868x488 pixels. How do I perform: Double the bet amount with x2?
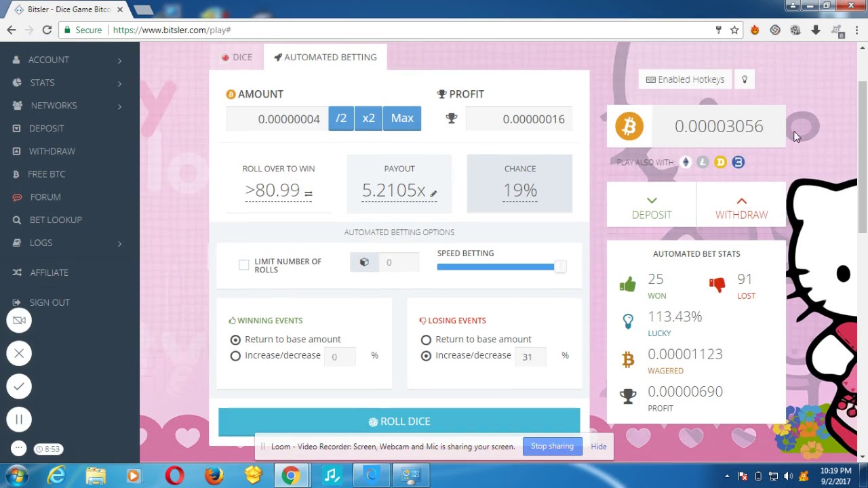coord(368,119)
